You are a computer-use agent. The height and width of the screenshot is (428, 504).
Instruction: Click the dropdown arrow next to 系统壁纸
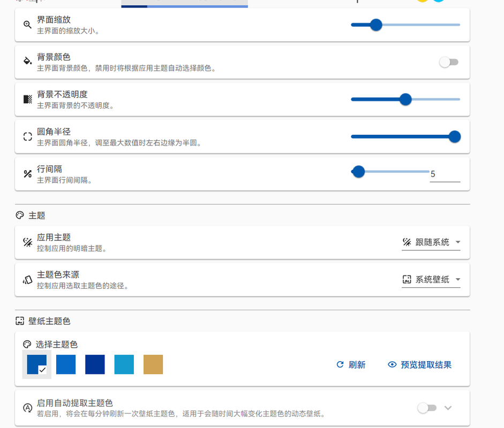coord(458,279)
